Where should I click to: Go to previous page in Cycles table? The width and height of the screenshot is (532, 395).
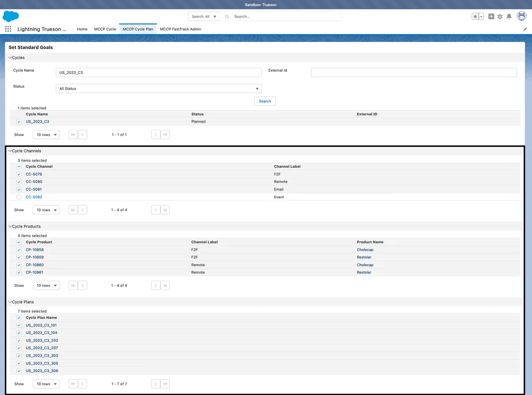82,134
